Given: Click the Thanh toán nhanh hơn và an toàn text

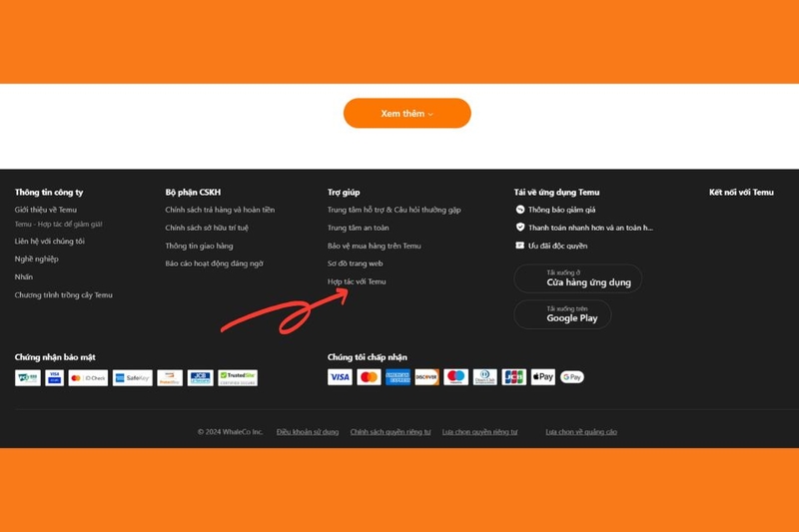Looking at the screenshot, I should click(x=590, y=228).
